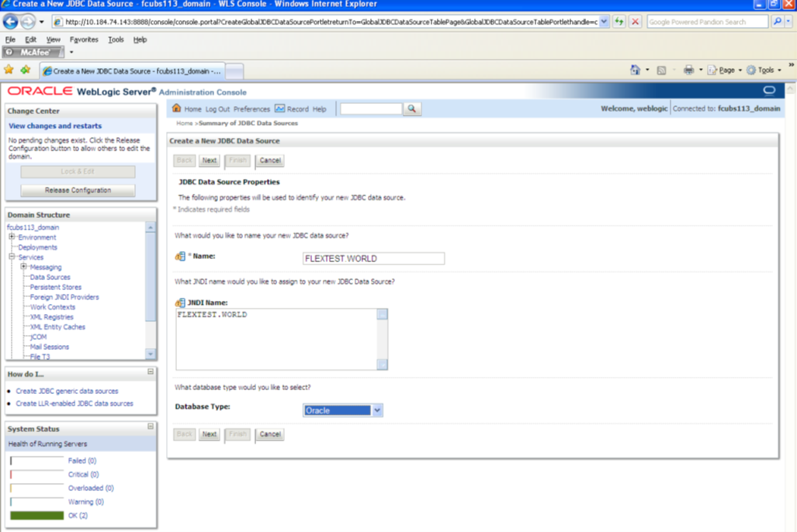The image size is (797, 532).
Task: Expand the Messaging tree node
Action: coord(23,266)
